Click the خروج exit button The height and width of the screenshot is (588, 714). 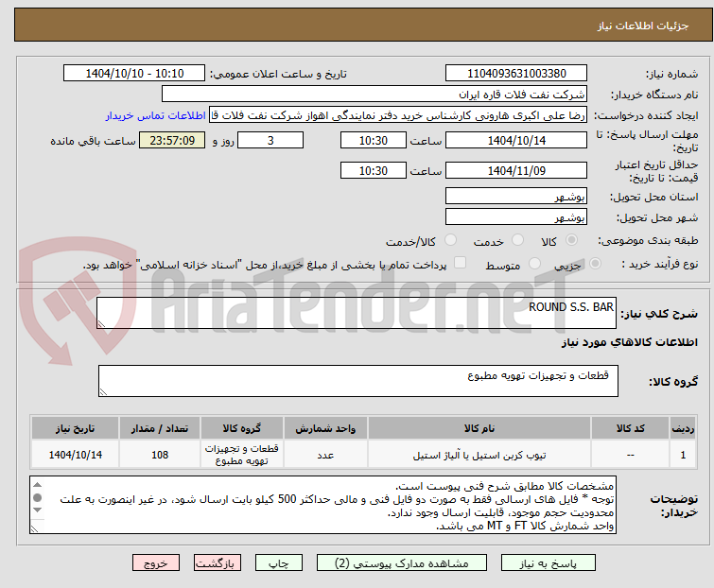pyautogui.click(x=156, y=563)
